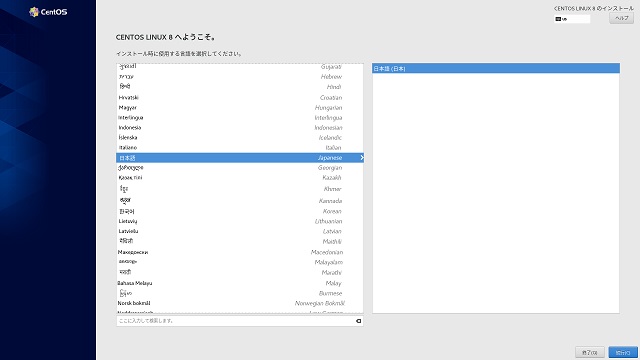Screen dimensions: 640x360
Task: Select Bahasa Melayu Malay row
Action: (240, 283)
